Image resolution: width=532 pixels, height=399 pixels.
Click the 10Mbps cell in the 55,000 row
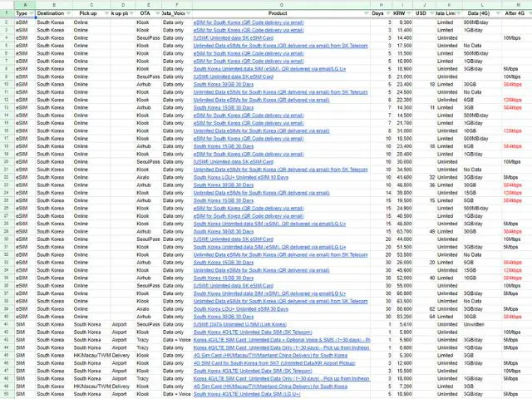tap(516, 286)
